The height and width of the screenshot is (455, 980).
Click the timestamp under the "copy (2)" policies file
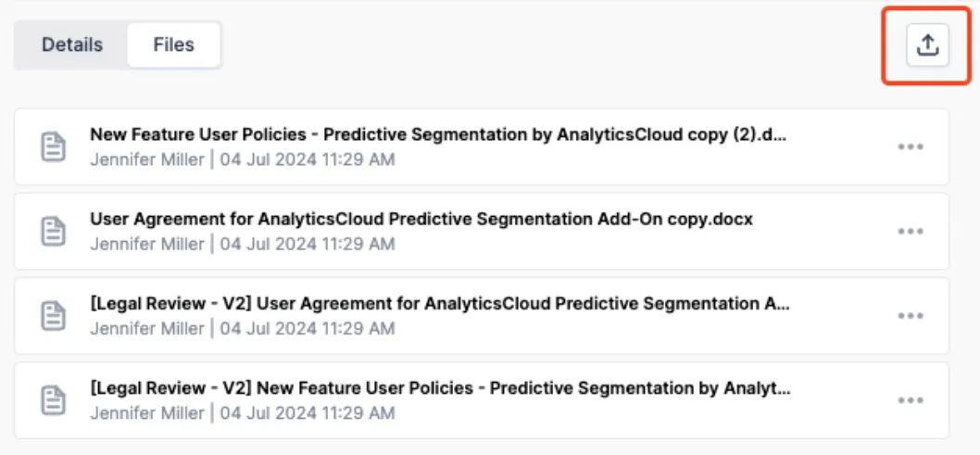pyautogui.click(x=308, y=159)
